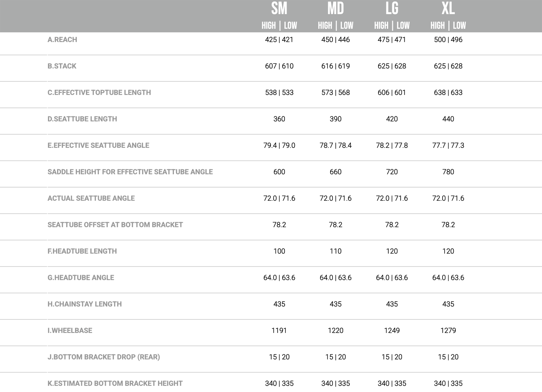The height and width of the screenshot is (392, 542).
Task: Click the J.BOTTOM BRACKET DROP (REAR) label
Action: [104, 357]
